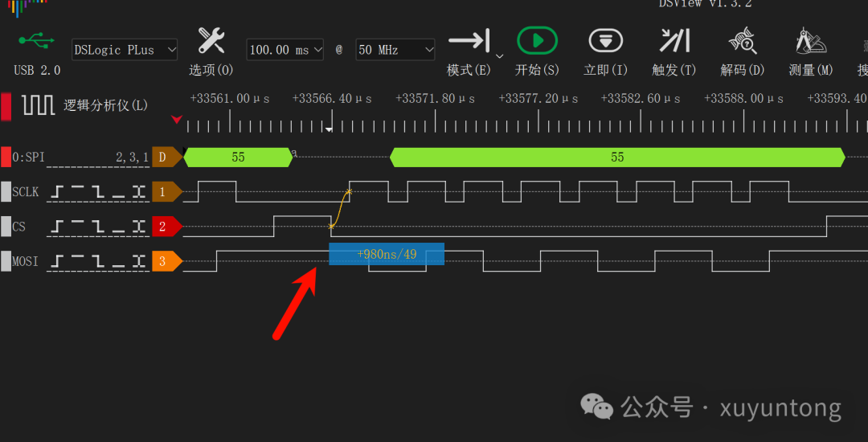Click the CS channel grey color bar
The height and width of the screenshot is (442, 868).
coord(6,227)
